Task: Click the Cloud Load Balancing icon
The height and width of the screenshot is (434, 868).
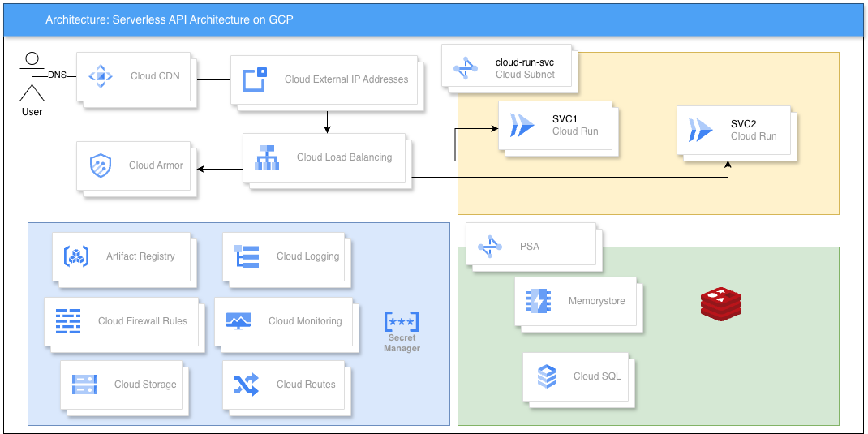Action: pyautogui.click(x=267, y=157)
